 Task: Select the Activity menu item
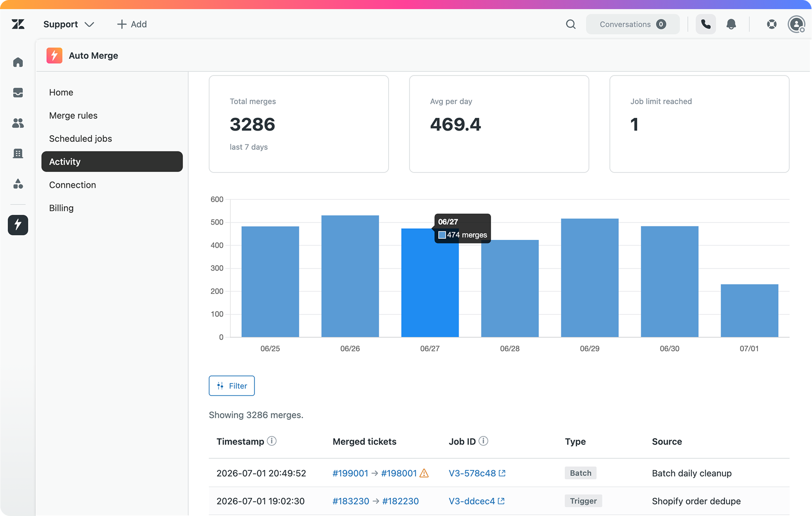(112, 162)
